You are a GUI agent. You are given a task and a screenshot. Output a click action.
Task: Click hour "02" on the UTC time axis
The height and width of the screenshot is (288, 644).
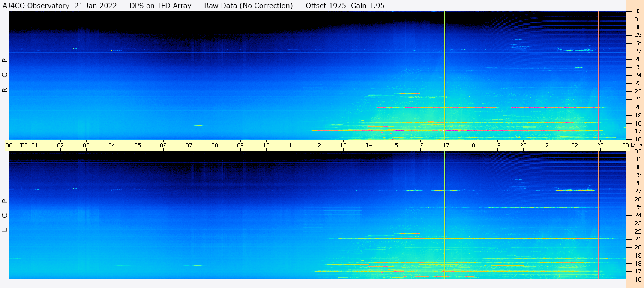(x=60, y=145)
